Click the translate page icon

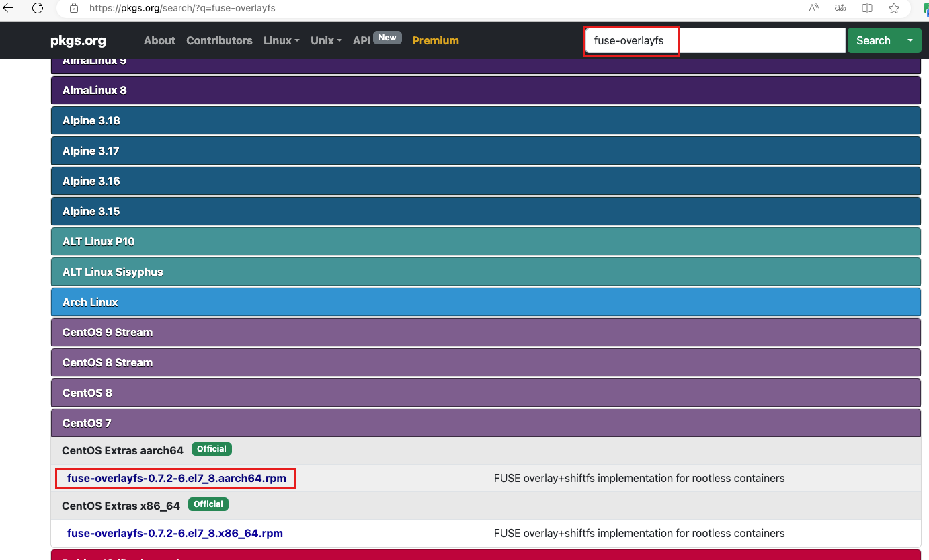click(x=840, y=9)
